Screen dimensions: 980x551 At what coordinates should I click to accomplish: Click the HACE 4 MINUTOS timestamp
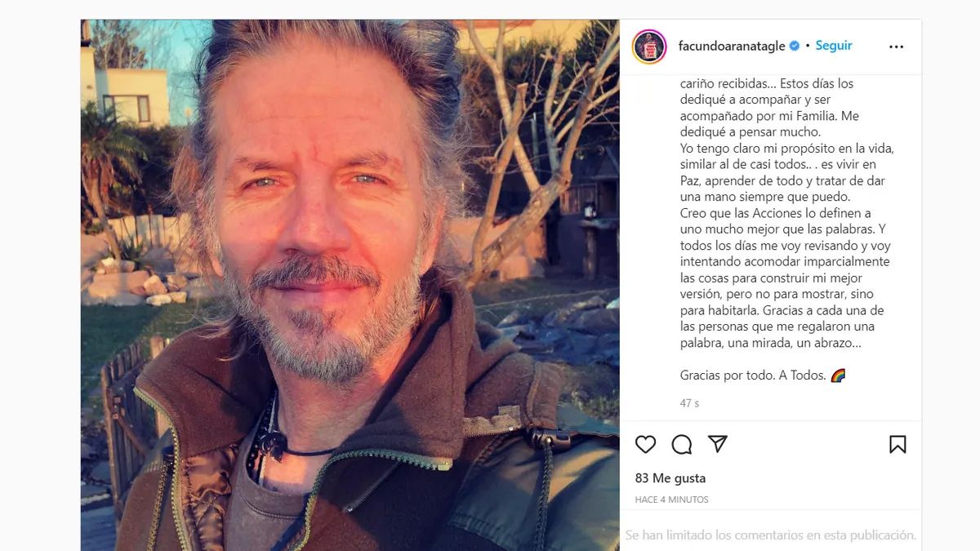click(671, 500)
